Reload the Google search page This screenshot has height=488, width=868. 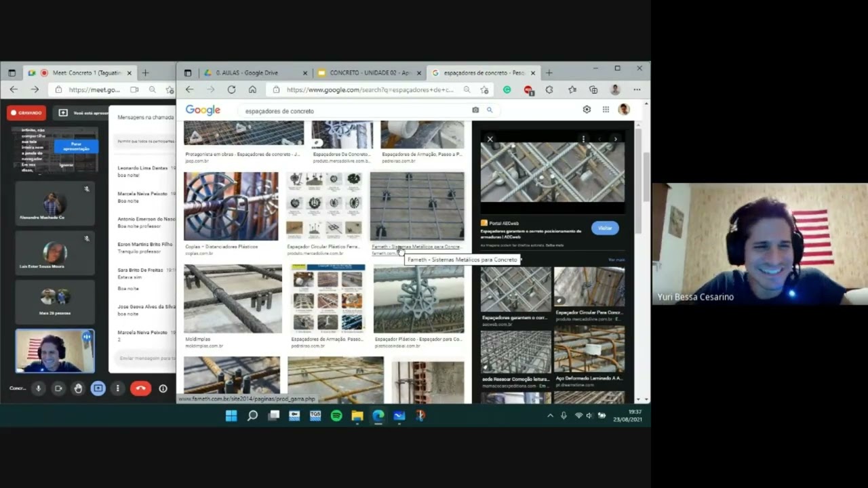pos(231,89)
